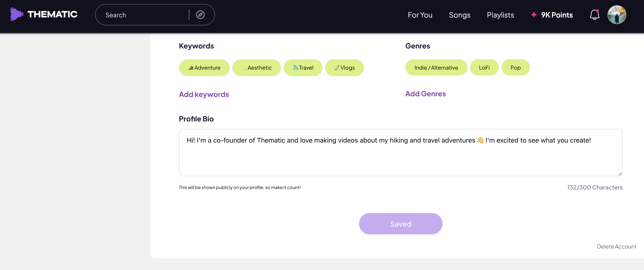Deselect the Indie / Alternative genre
The height and width of the screenshot is (270, 644).
(436, 68)
